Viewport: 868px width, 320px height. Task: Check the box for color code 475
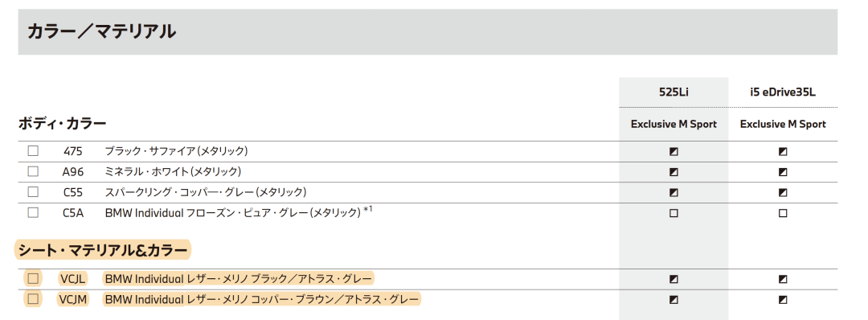click(33, 150)
